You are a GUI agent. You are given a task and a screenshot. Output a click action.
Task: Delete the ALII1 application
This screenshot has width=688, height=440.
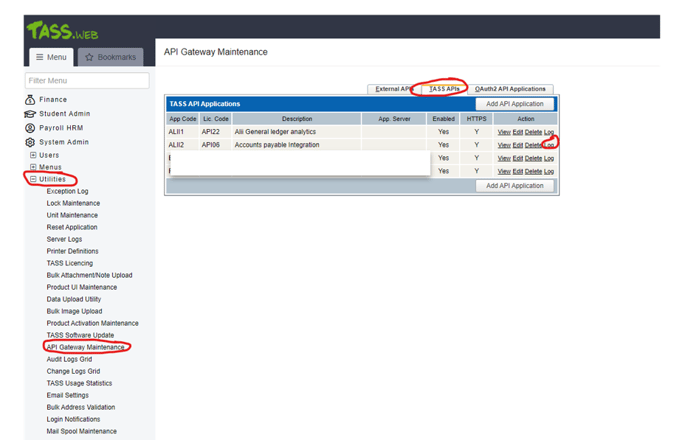click(x=533, y=132)
